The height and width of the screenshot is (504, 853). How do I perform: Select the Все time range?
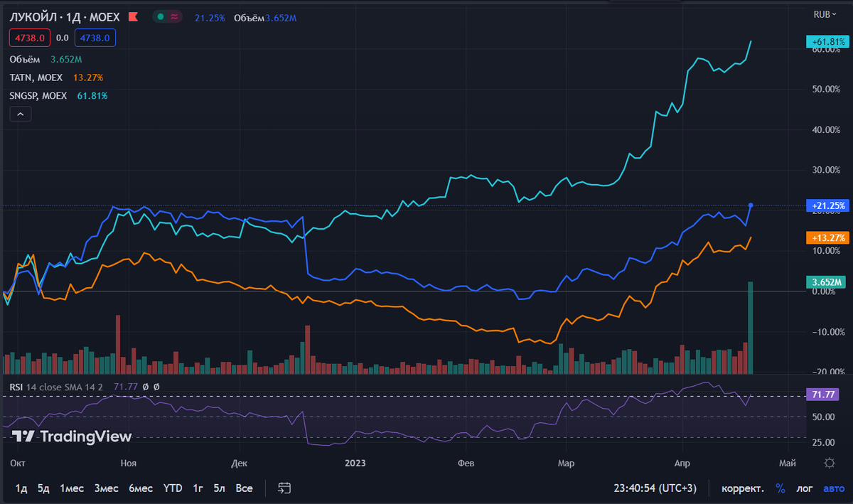click(x=244, y=488)
